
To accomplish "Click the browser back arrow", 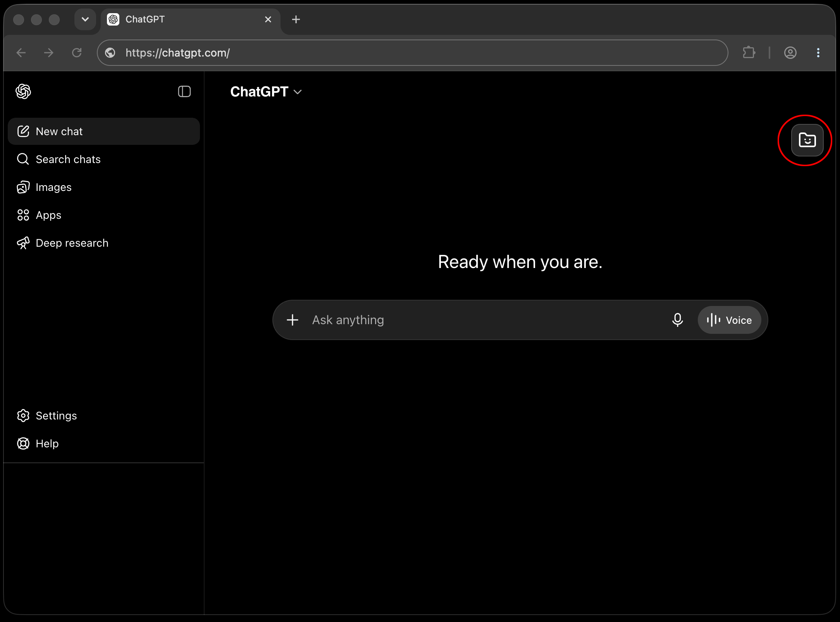I will click(21, 53).
